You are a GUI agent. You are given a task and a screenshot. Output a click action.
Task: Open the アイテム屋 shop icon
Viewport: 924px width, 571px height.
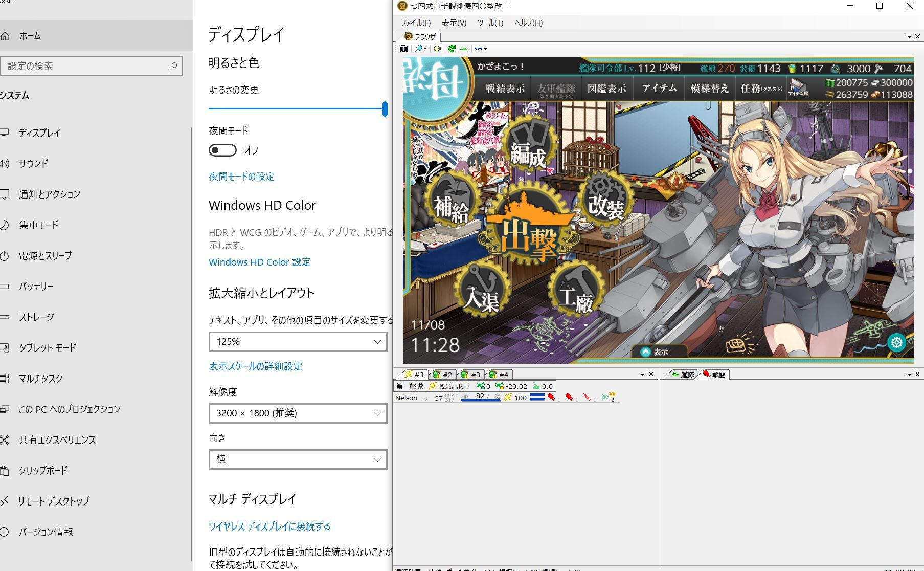tap(798, 88)
